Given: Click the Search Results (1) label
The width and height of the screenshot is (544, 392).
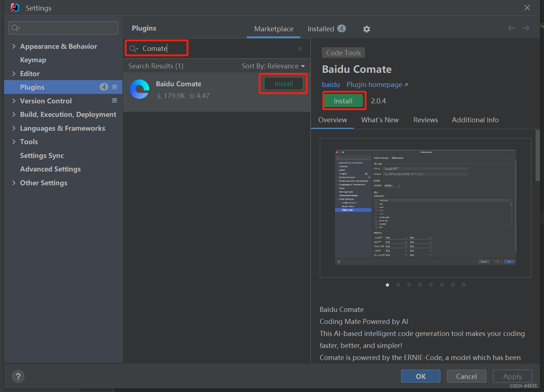Looking at the screenshot, I should tap(156, 66).
